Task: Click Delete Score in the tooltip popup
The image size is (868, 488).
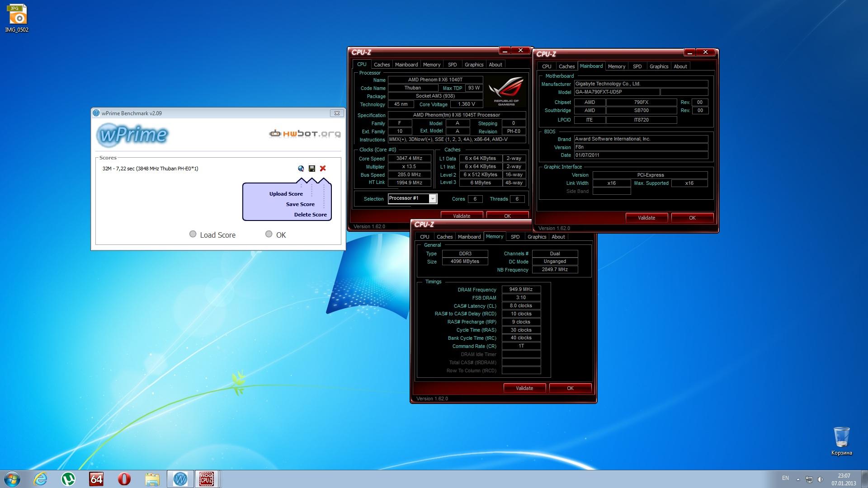Action: tap(311, 215)
